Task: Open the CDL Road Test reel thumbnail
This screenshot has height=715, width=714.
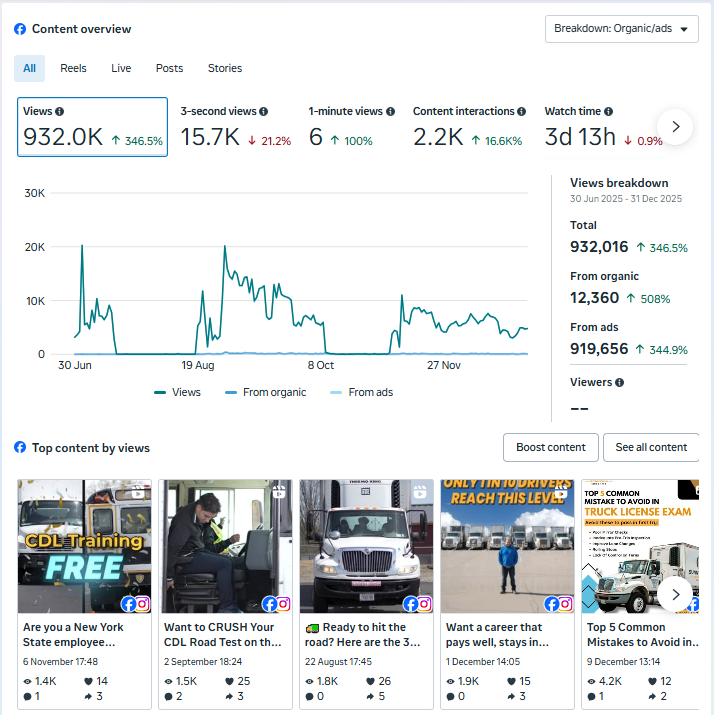Action: pos(226,546)
